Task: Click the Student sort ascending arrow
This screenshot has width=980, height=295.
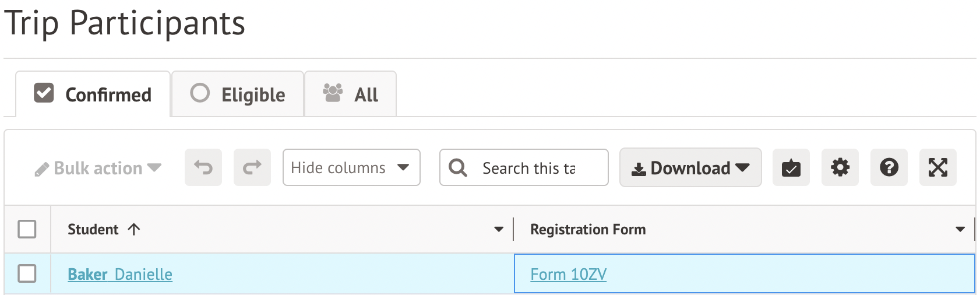Action: click(134, 230)
